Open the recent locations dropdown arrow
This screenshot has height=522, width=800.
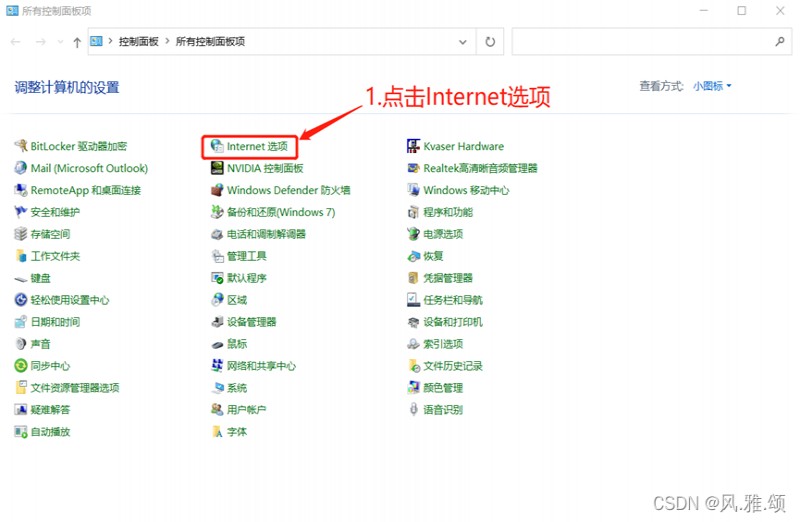60,42
